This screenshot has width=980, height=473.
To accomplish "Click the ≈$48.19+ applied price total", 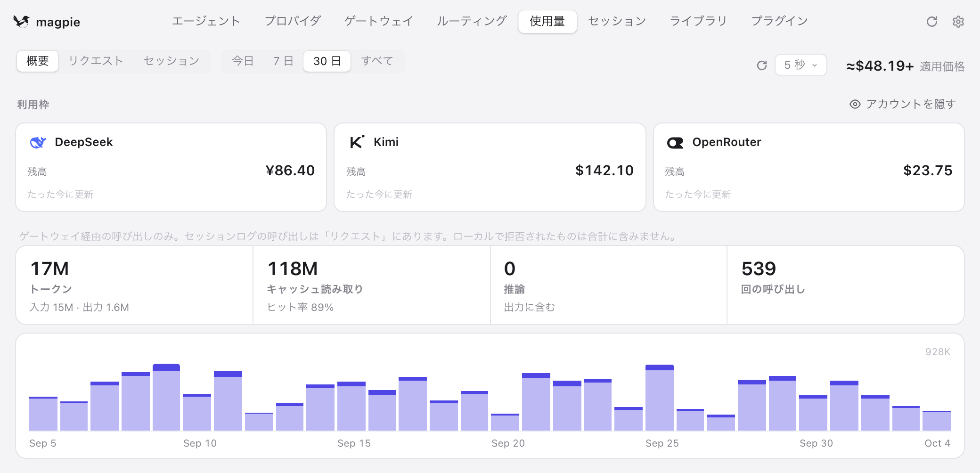I will [880, 66].
